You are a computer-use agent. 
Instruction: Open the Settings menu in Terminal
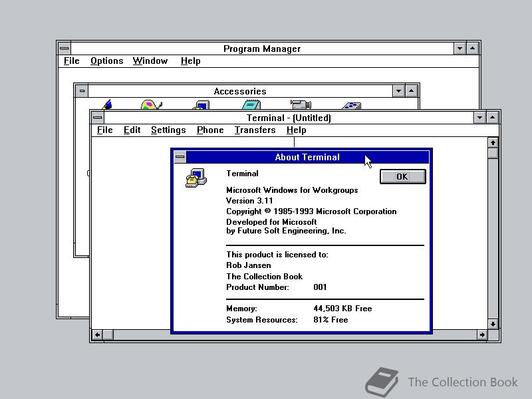coord(168,130)
